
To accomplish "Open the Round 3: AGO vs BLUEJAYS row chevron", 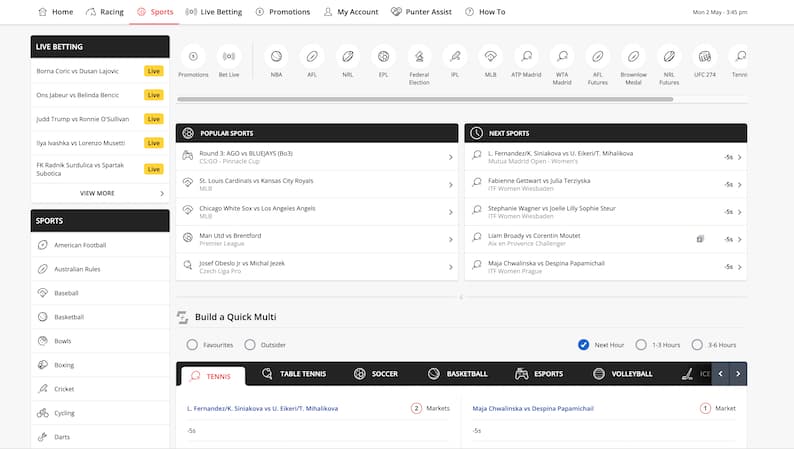I will click(x=450, y=157).
